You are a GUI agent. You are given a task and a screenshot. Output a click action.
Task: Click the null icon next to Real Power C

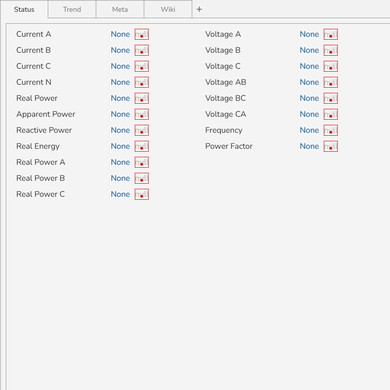click(x=142, y=194)
